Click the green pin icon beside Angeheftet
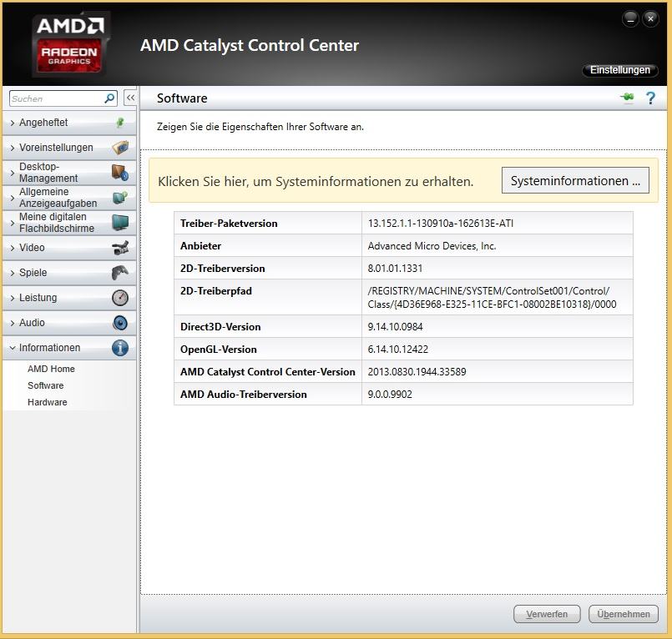The height and width of the screenshot is (639, 672). [x=120, y=123]
